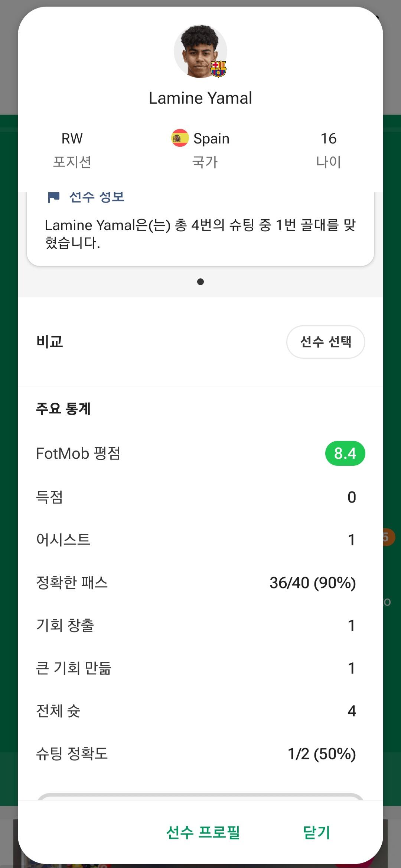Select the 선수 정보 card text about shots

pyautogui.click(x=200, y=234)
